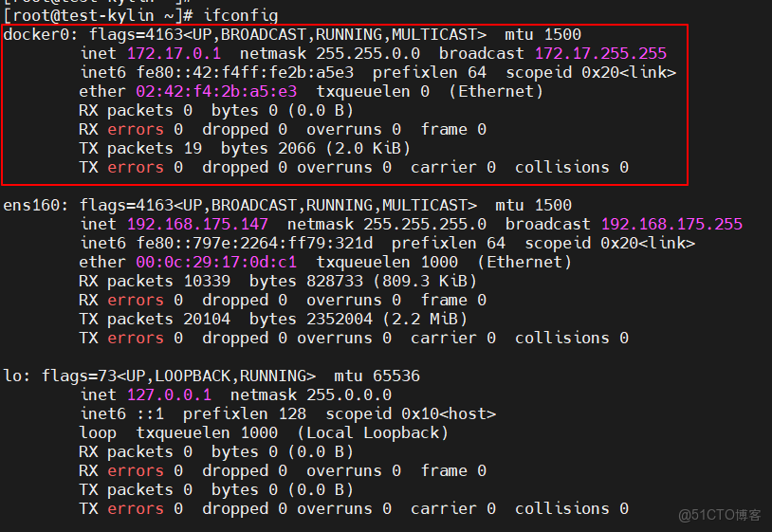Click the broadcast address 172.17.255.255
772x532 pixels.
coord(600,53)
